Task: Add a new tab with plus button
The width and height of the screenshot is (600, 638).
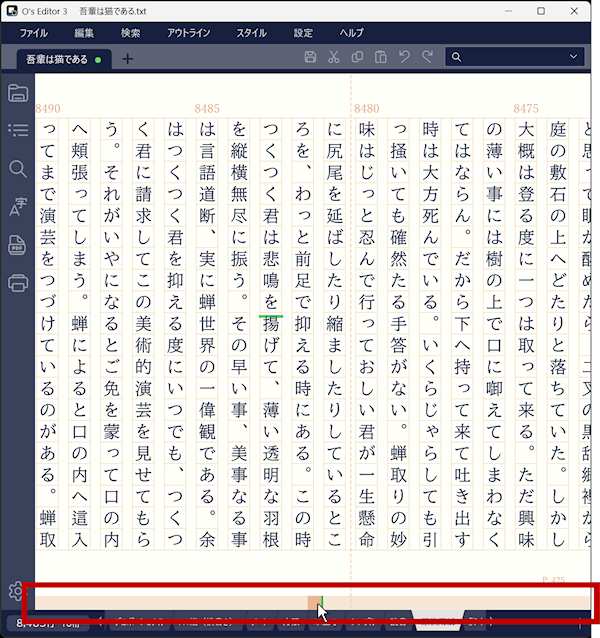Action: (127, 59)
